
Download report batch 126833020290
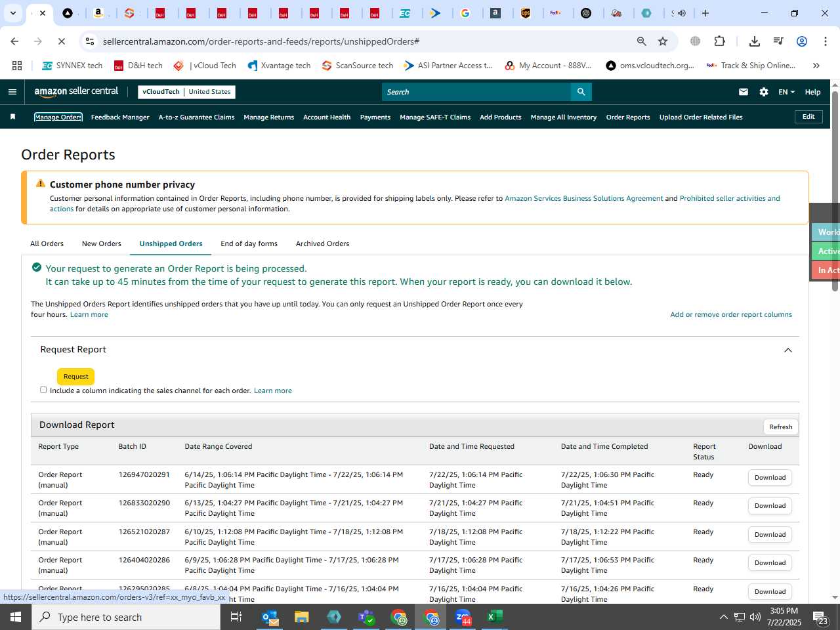tap(770, 506)
